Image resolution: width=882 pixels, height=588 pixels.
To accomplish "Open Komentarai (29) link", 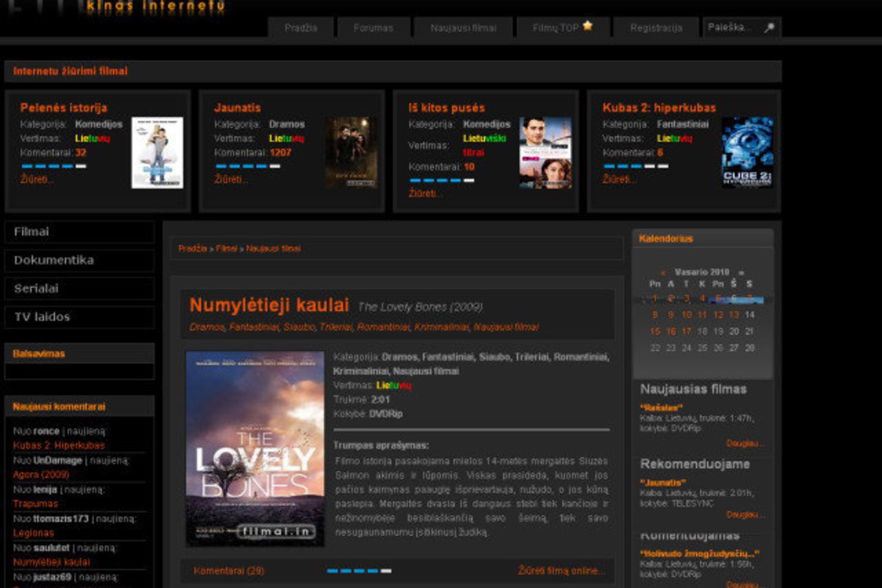I will (228, 571).
